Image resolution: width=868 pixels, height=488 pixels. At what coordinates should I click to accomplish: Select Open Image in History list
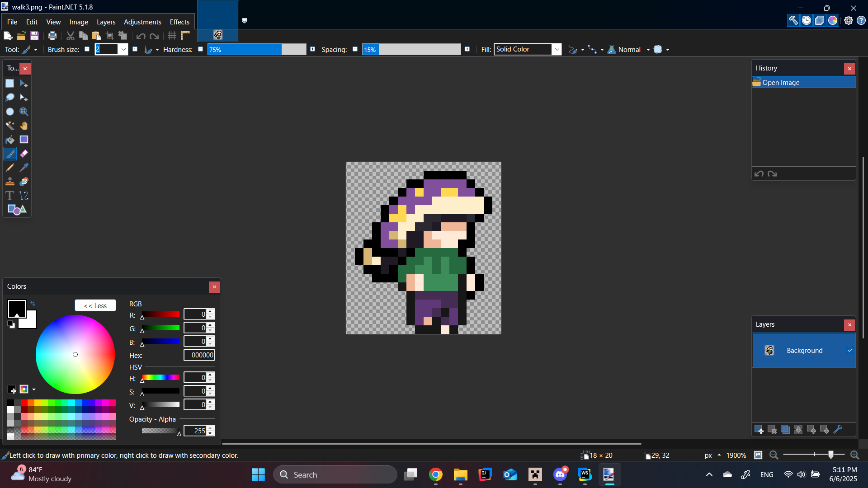point(803,82)
